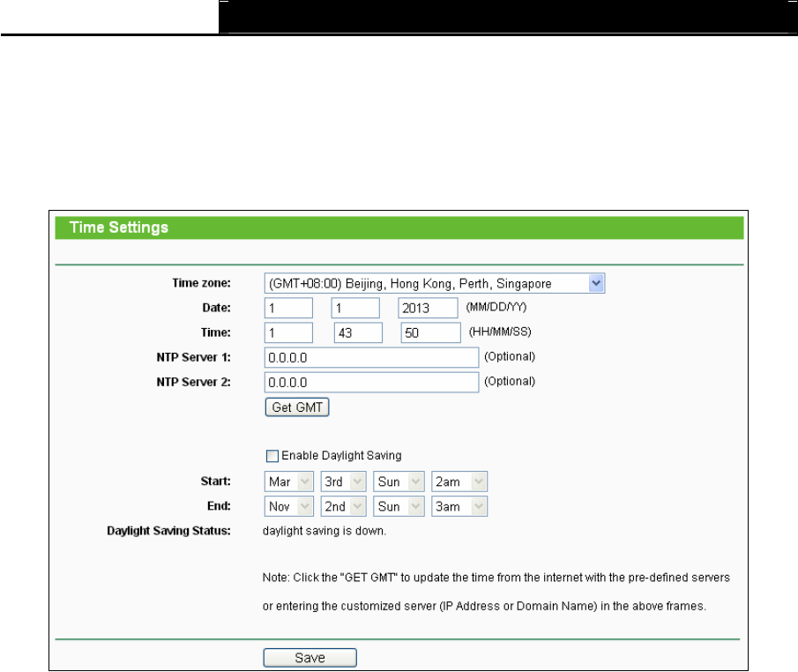
Task: Click the (Optional) hint beside NTP Server 1
Action: [510, 356]
